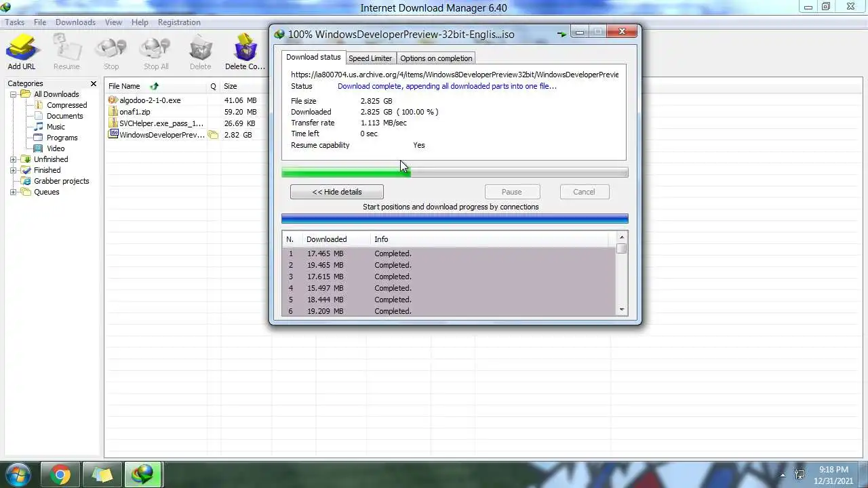Click the IDM taskbar icon

click(x=142, y=474)
